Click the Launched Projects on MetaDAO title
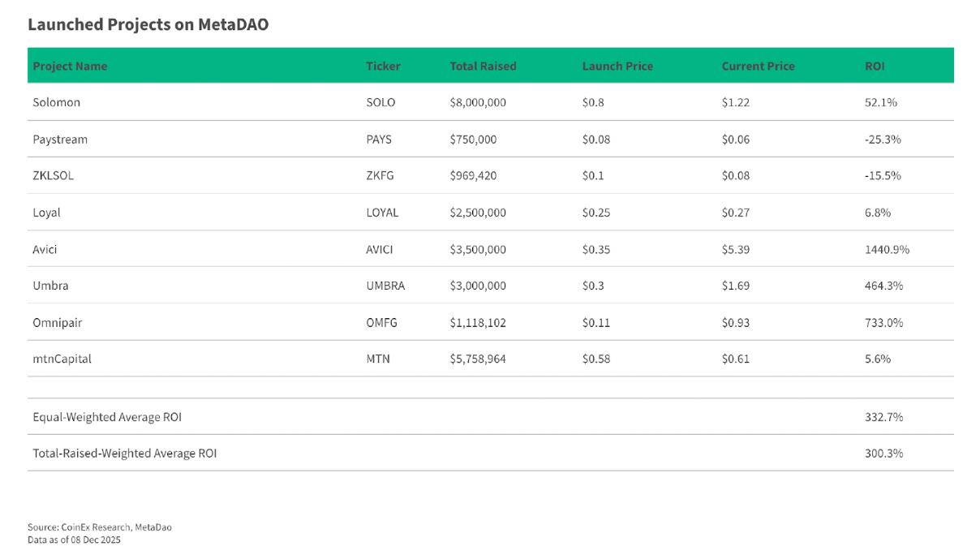 click(x=148, y=24)
